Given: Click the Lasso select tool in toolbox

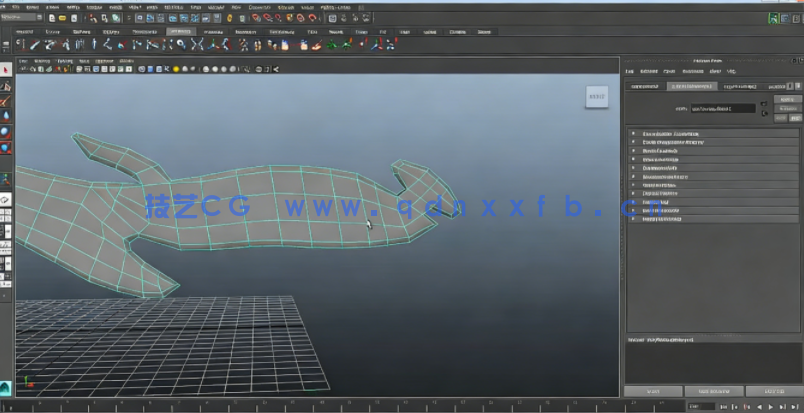Looking at the screenshot, I should point(5,86).
